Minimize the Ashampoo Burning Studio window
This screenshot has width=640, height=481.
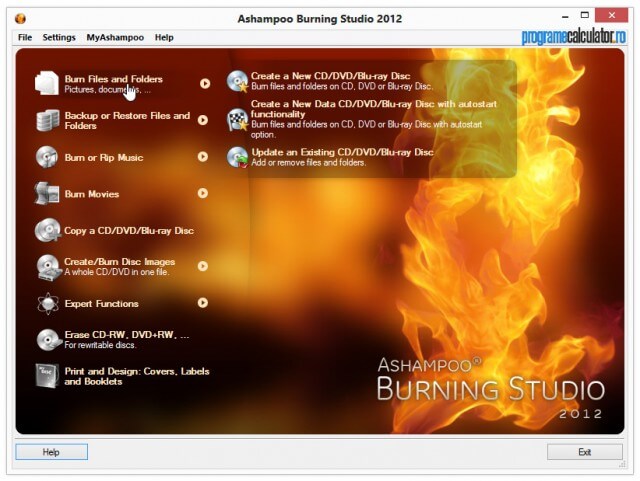565,17
